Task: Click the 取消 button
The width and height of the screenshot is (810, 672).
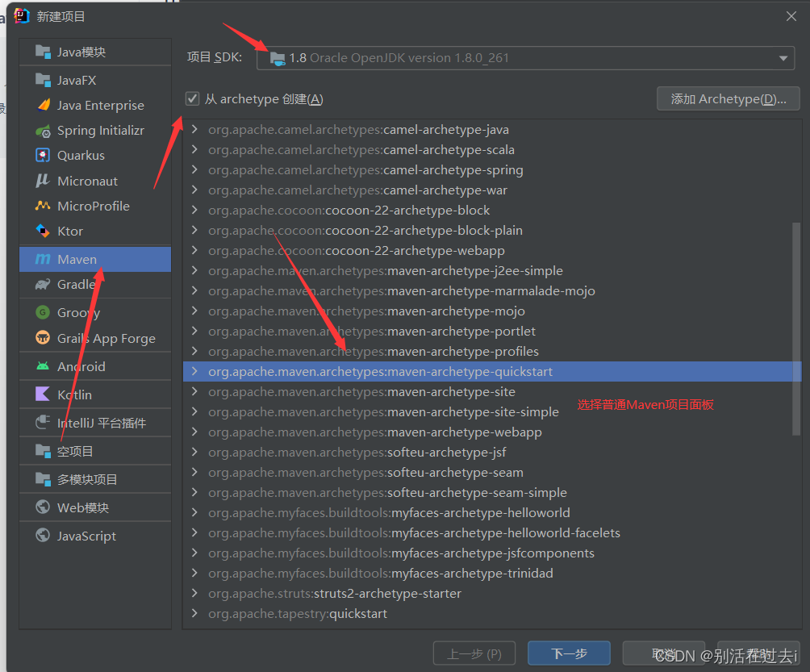Action: pos(664,654)
